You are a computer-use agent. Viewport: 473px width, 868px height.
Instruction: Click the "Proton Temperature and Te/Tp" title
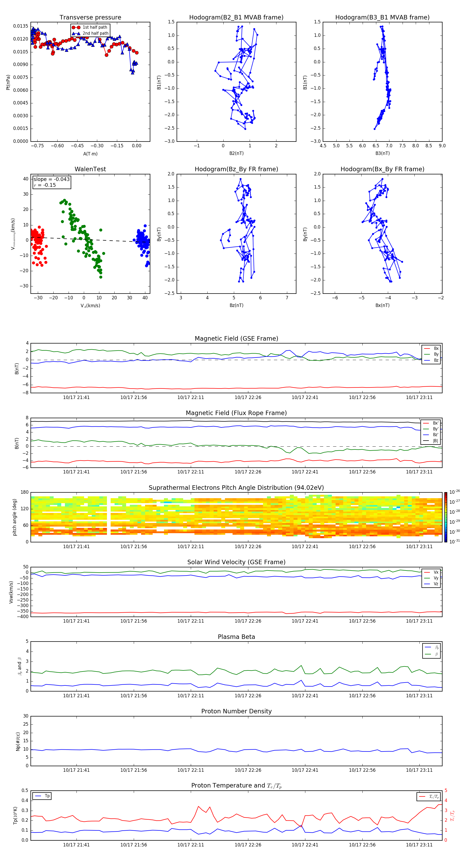pos(236,786)
